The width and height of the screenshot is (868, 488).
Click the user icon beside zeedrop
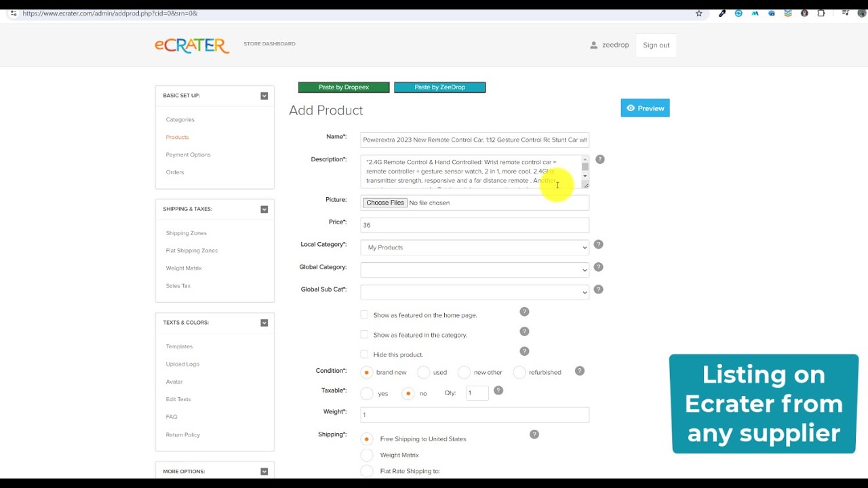[x=594, y=45]
